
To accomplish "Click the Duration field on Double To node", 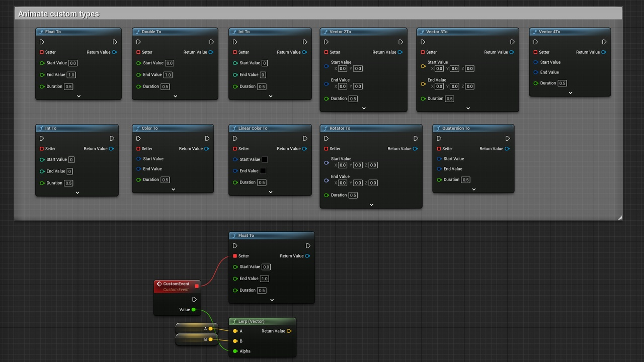I will (165, 86).
